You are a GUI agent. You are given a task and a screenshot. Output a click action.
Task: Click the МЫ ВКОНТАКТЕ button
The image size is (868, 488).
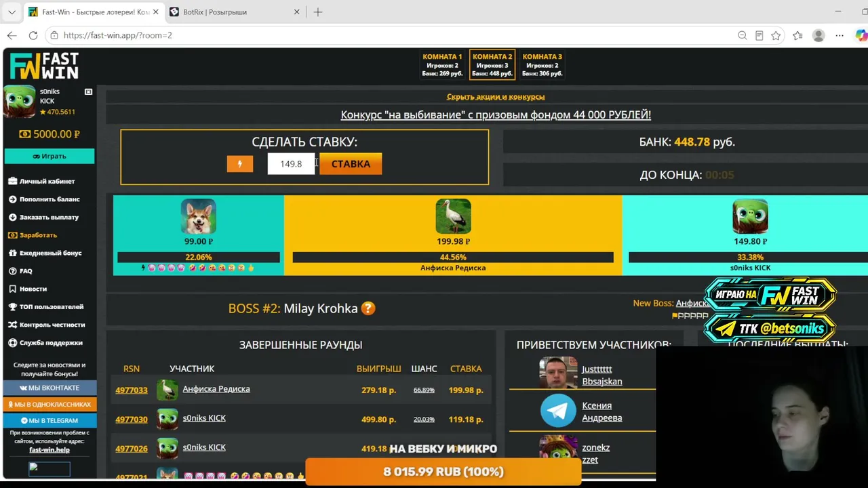tap(50, 388)
